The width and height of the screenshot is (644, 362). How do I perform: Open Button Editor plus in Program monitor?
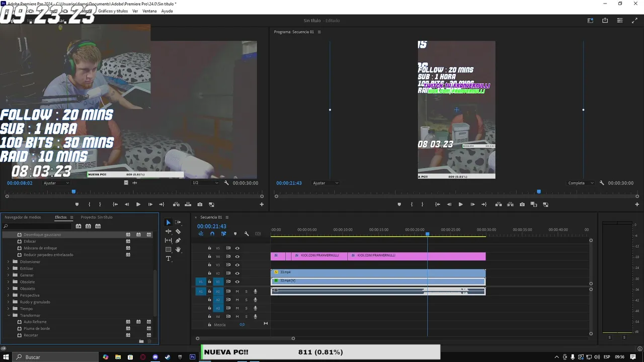637,204
